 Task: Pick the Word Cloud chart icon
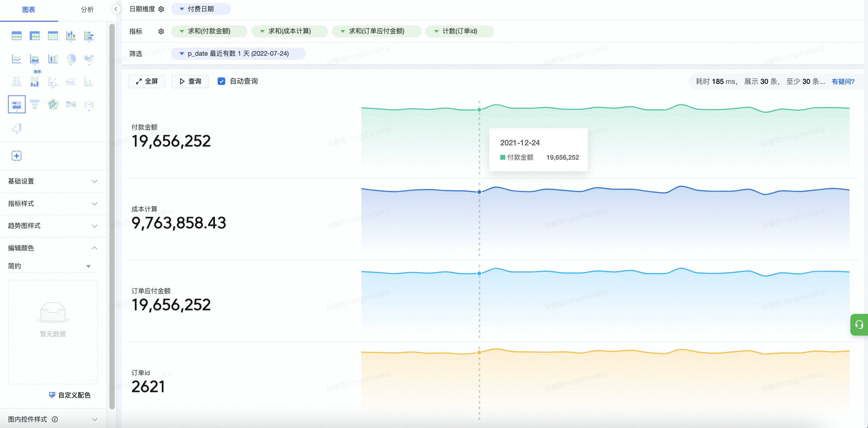click(x=71, y=82)
